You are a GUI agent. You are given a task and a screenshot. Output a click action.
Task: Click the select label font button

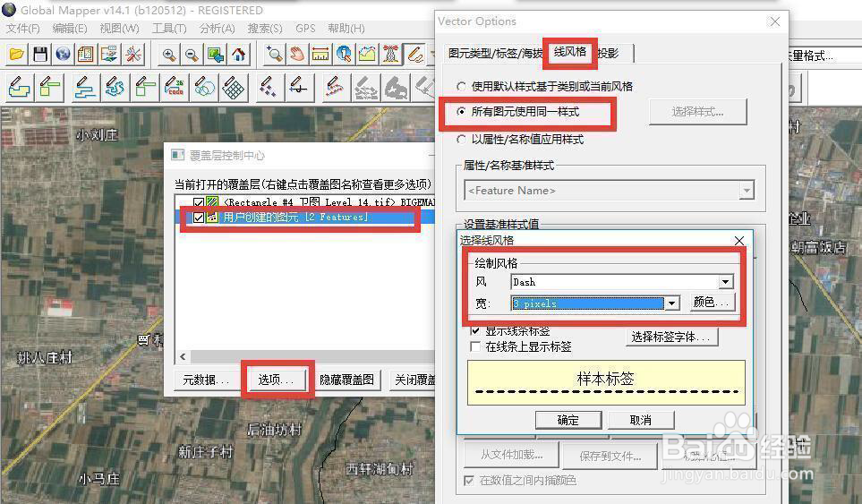click(x=671, y=337)
